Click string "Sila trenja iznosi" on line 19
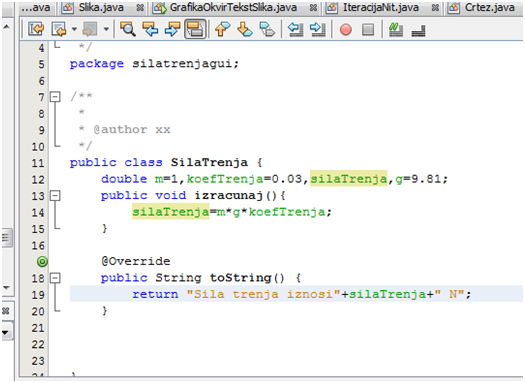Viewport: 525px width, 383px height. pyautogui.click(x=264, y=294)
